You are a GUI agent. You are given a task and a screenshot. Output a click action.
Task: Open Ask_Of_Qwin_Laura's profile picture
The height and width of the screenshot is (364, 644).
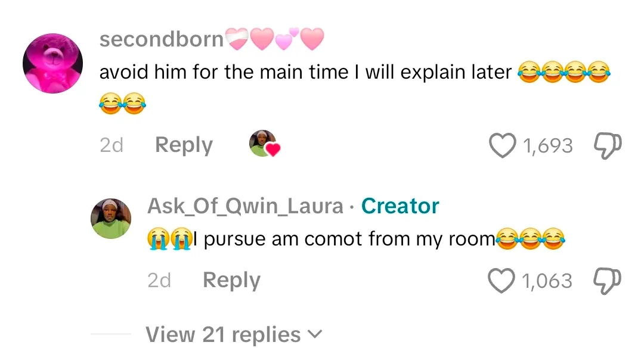[x=111, y=219]
